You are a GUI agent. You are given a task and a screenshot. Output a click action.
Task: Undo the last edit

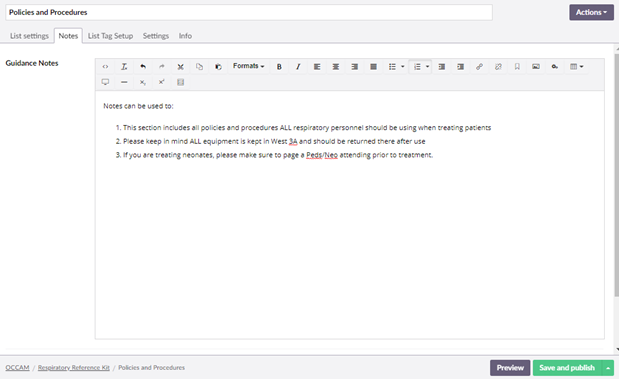click(x=143, y=67)
